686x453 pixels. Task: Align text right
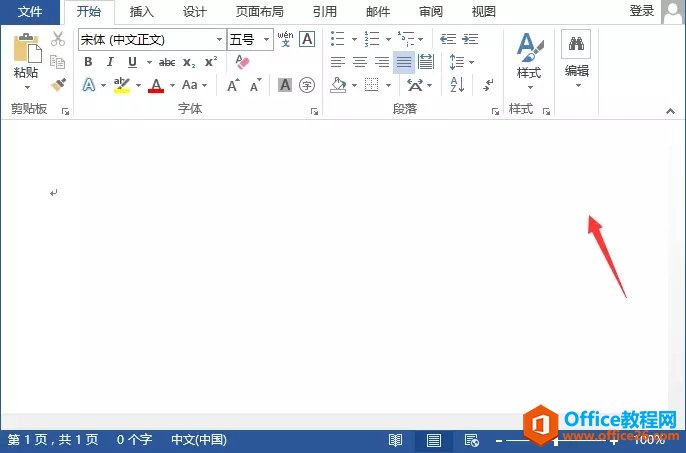point(382,62)
